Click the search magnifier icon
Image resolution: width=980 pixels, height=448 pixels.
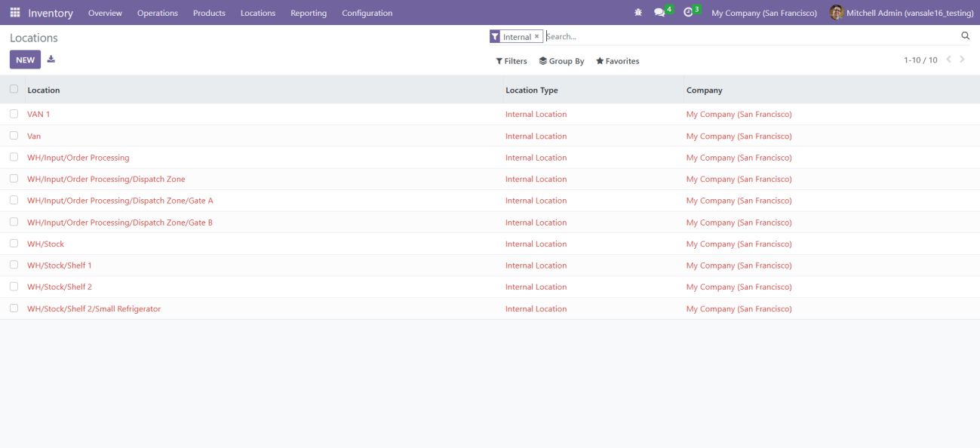(965, 36)
